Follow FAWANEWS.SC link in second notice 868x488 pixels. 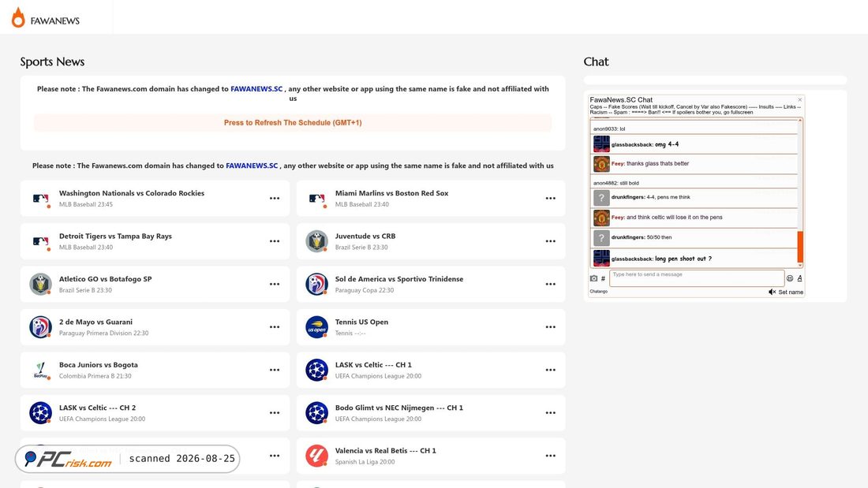tap(252, 166)
